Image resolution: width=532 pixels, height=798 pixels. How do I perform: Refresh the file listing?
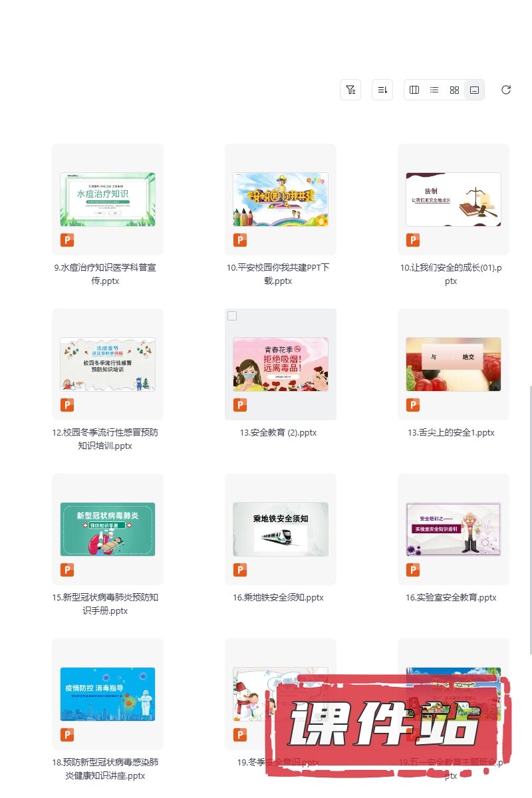506,90
